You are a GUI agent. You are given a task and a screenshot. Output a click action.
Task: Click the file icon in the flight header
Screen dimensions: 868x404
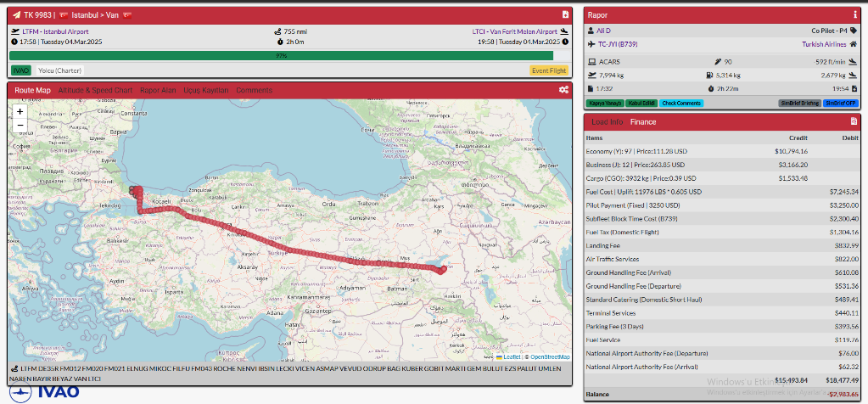[565, 14]
